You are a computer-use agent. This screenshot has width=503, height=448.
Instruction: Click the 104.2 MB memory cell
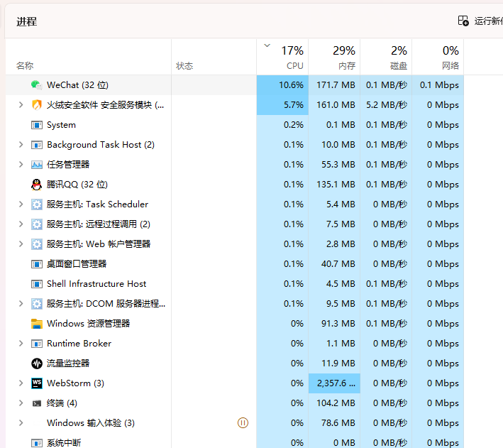tap(334, 403)
